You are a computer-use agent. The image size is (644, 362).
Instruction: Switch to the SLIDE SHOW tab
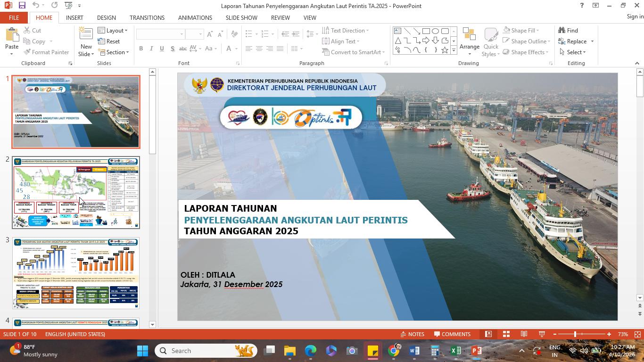(x=241, y=17)
